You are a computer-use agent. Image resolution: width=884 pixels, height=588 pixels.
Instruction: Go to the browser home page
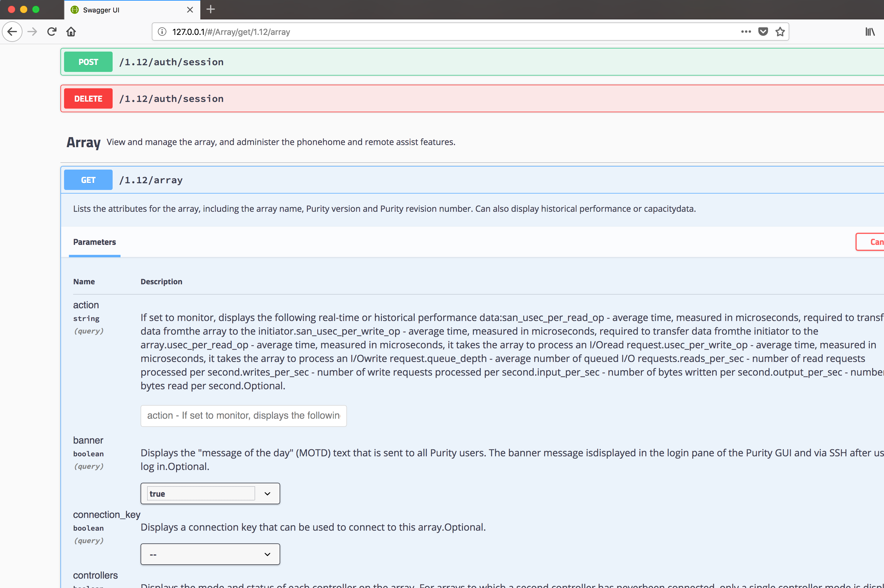point(71,32)
